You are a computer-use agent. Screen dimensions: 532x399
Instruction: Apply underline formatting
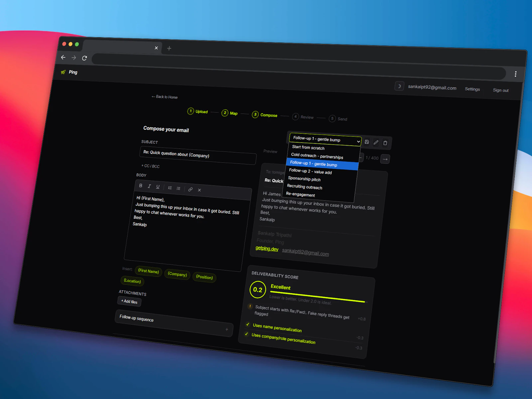click(158, 187)
